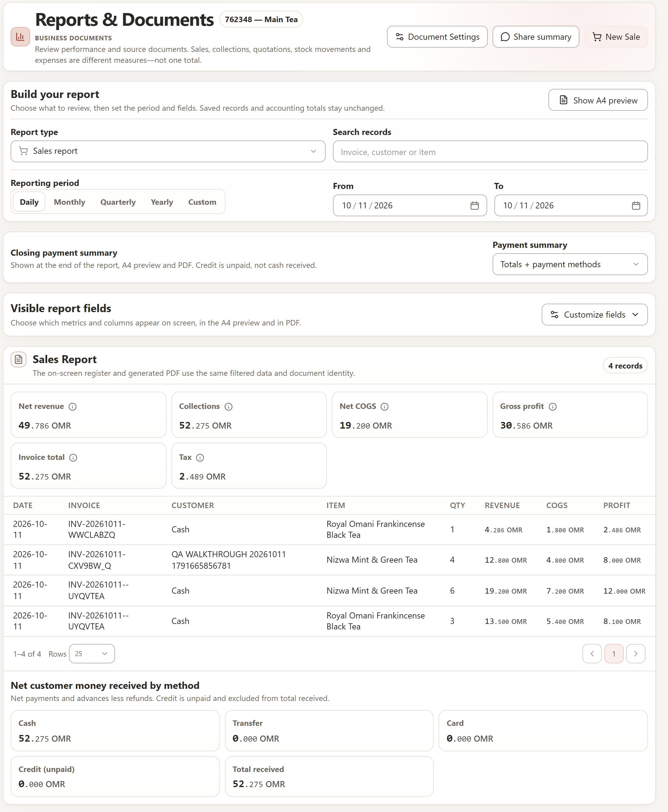
Task: Click the REVENUE column header
Action: point(502,505)
